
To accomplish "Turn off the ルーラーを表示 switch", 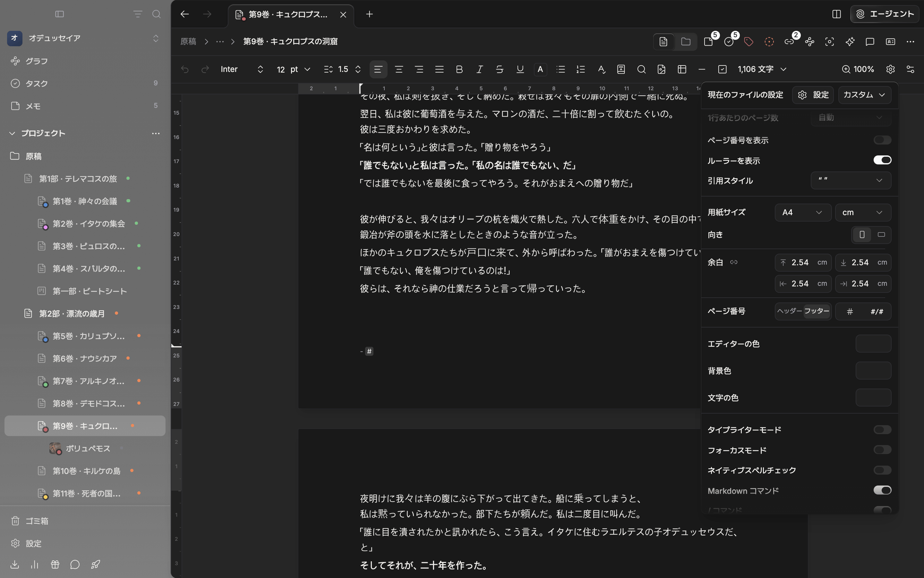I will pos(882,160).
